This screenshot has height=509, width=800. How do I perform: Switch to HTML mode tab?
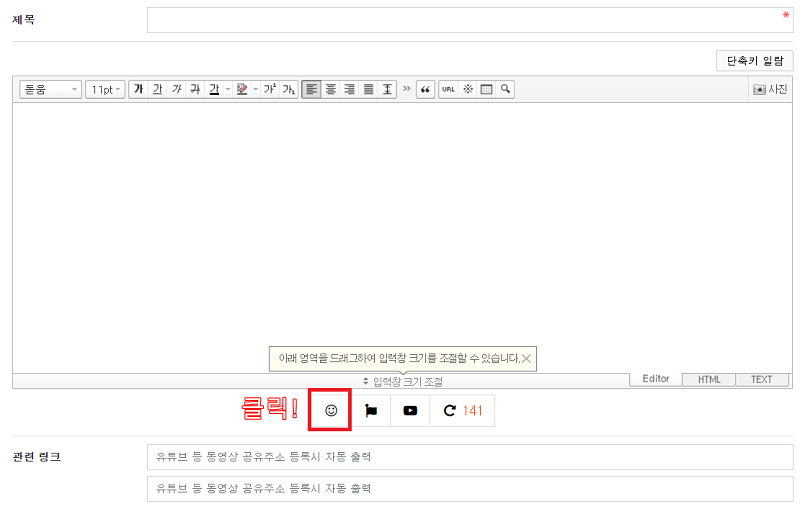[709, 379]
